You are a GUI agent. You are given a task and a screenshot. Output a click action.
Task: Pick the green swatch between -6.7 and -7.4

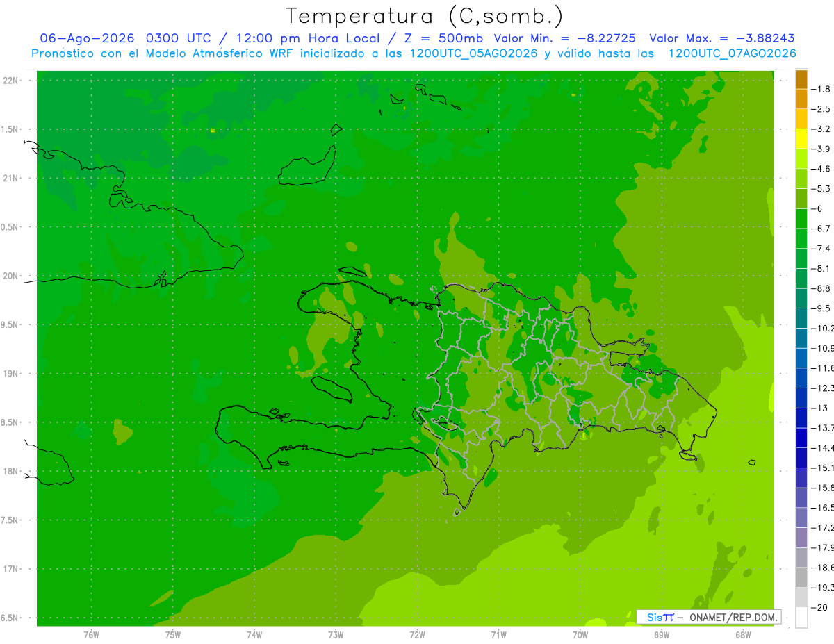801,238
